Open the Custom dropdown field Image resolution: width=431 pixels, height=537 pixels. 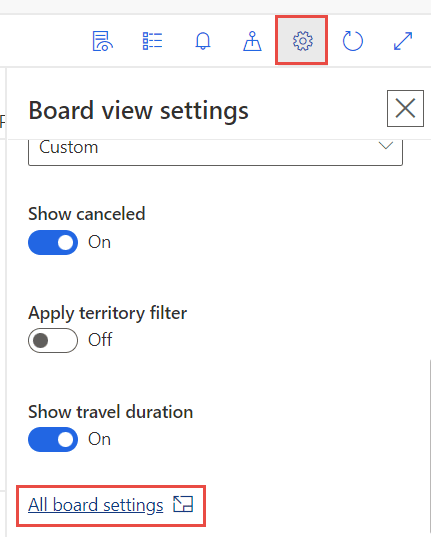215,152
